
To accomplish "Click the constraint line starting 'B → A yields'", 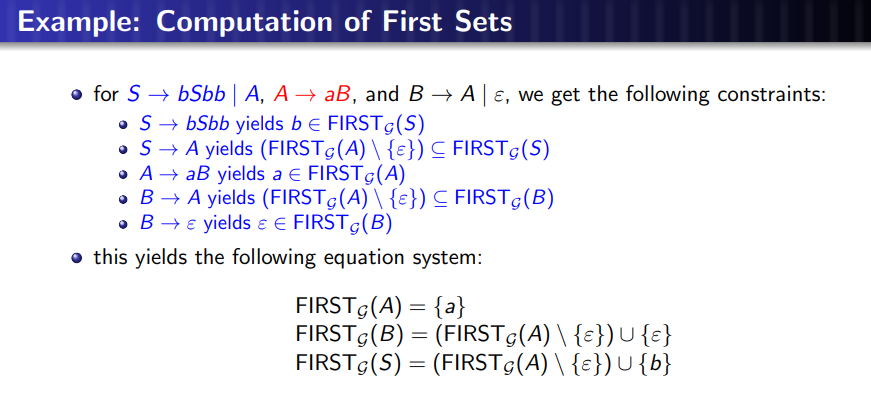I will pyautogui.click(x=346, y=198).
